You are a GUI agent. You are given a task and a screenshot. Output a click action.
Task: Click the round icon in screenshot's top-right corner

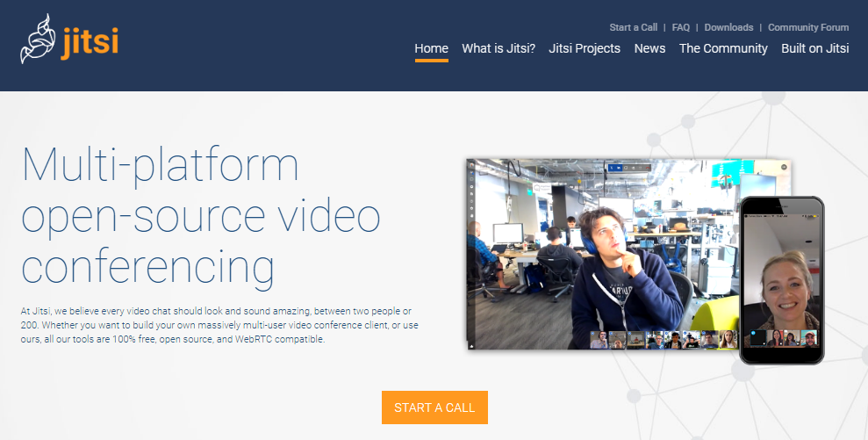point(784,167)
